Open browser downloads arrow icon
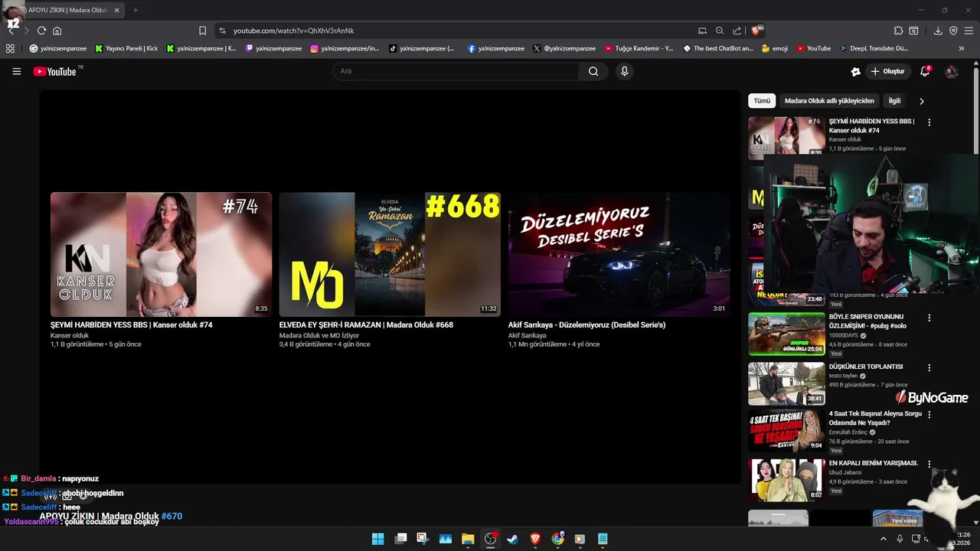980x551 pixels. coord(938,31)
